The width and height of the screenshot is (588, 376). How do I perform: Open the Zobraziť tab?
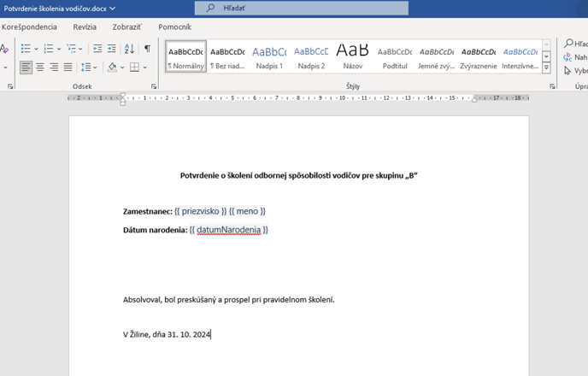(x=127, y=27)
